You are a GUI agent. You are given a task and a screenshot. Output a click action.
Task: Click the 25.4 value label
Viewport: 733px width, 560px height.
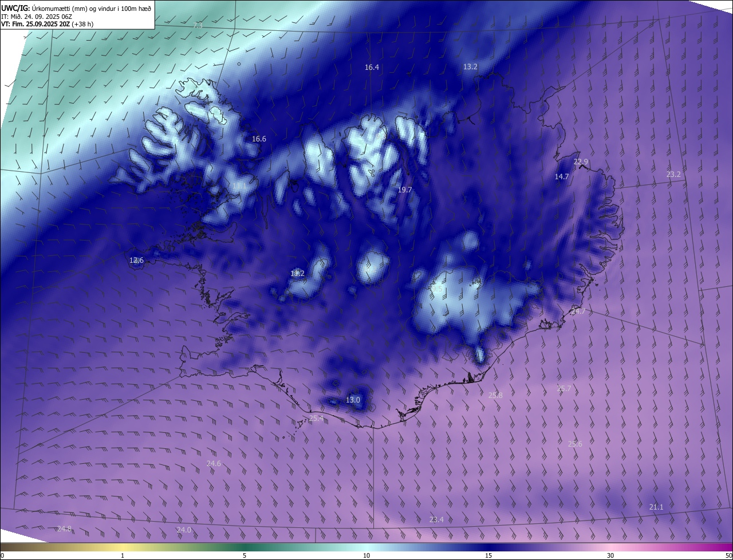[316, 418]
